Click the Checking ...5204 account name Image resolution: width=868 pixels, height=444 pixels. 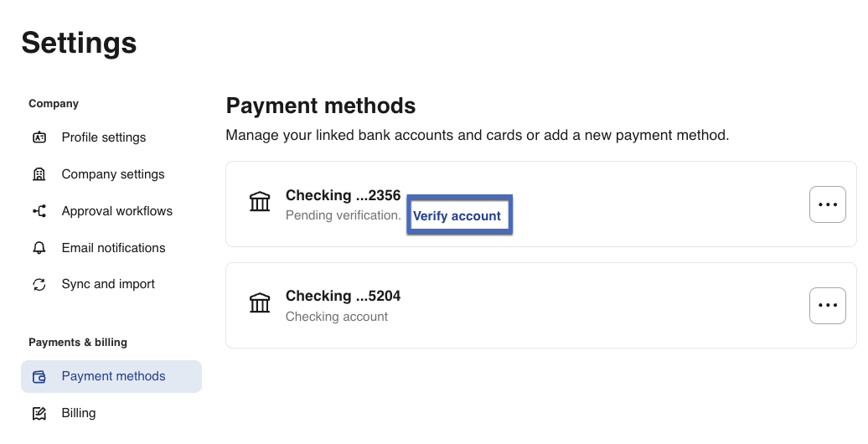click(343, 296)
